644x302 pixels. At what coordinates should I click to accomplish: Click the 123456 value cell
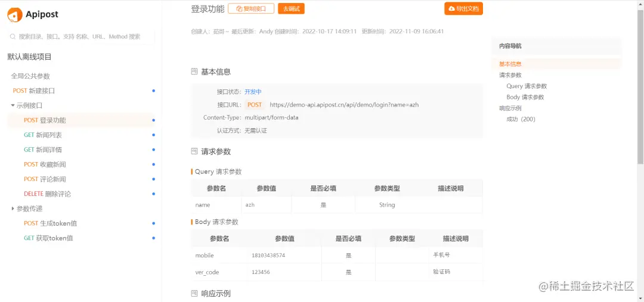[284, 272]
